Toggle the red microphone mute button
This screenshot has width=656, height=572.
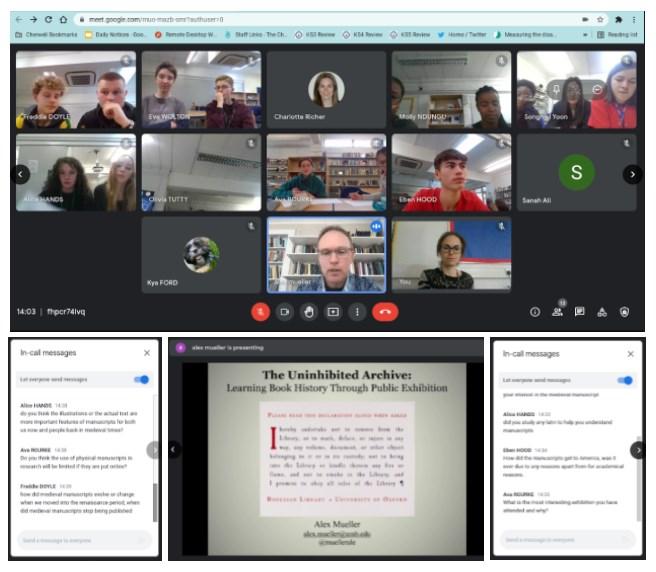[x=260, y=312]
